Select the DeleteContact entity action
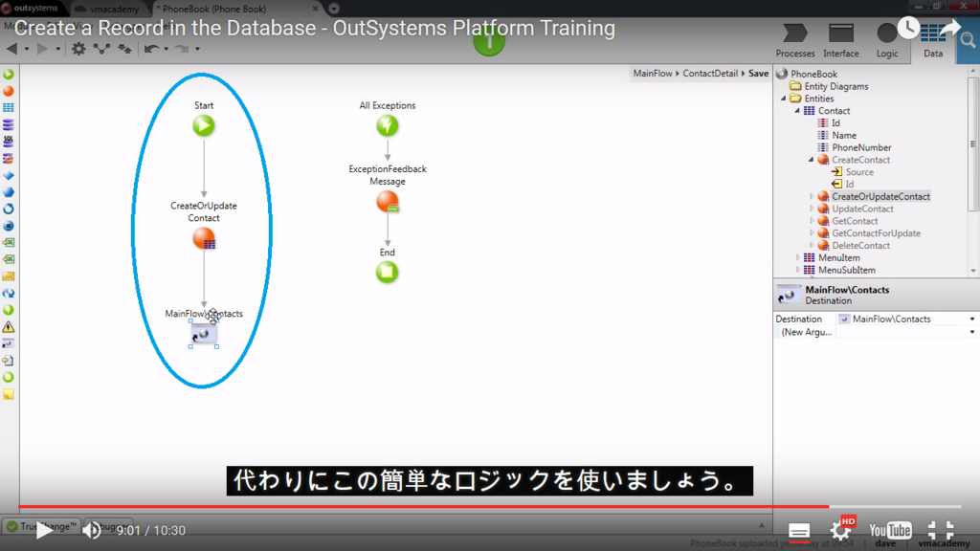 [x=860, y=246]
